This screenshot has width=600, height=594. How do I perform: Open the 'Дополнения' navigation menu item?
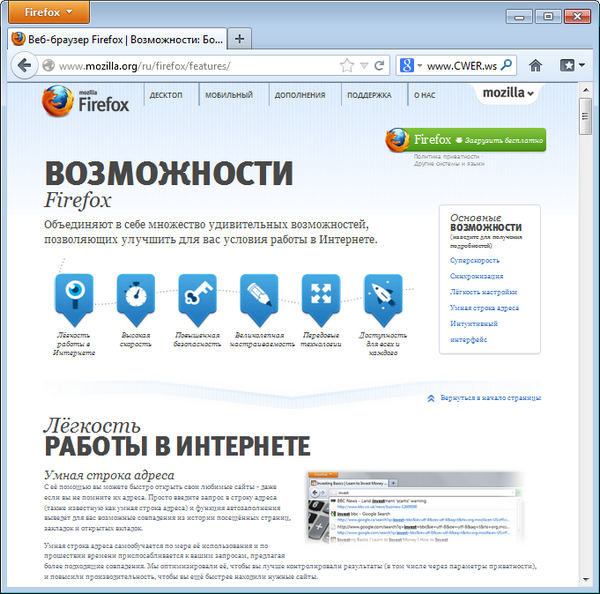(x=300, y=96)
